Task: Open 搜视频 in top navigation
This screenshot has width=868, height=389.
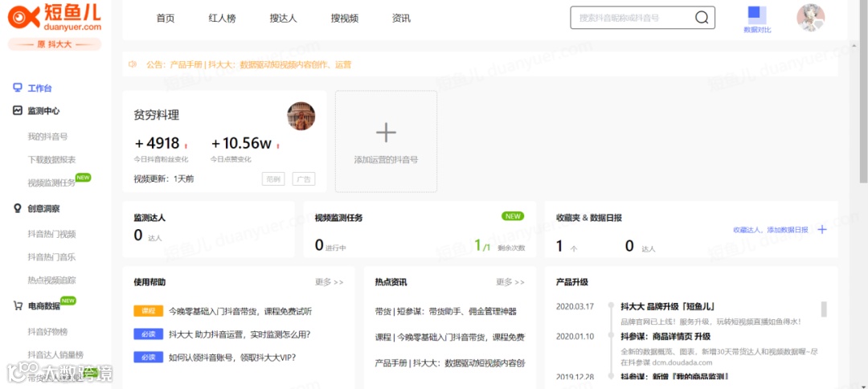Action: (344, 18)
